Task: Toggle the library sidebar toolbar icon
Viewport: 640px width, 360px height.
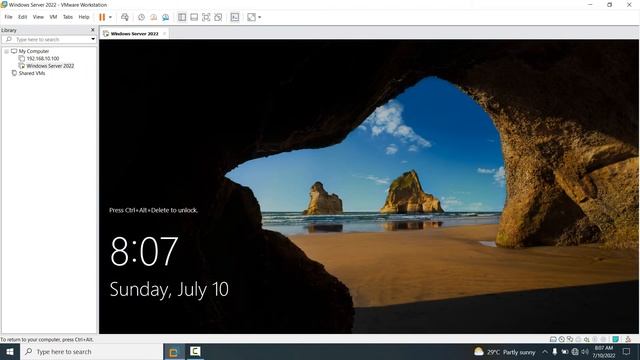Action: click(x=182, y=17)
